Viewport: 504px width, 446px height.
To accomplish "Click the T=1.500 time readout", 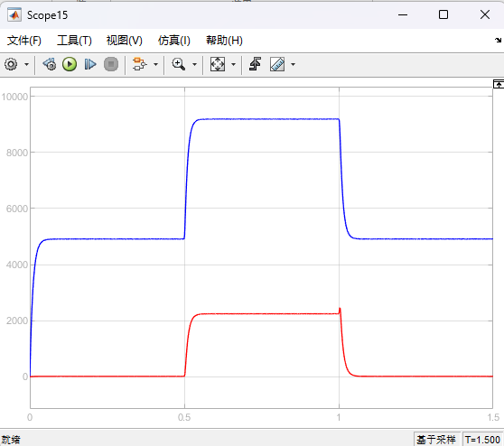I will 482,440.
